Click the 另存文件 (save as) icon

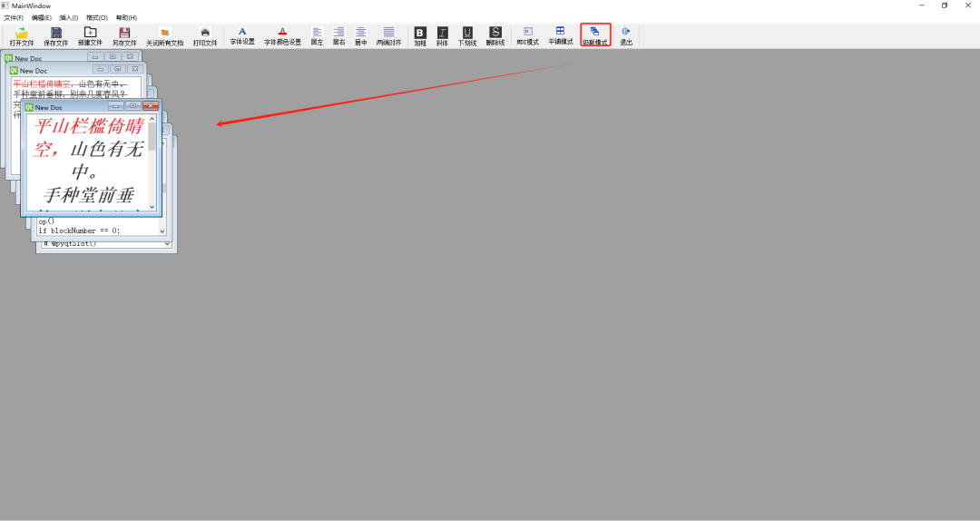coord(123,33)
